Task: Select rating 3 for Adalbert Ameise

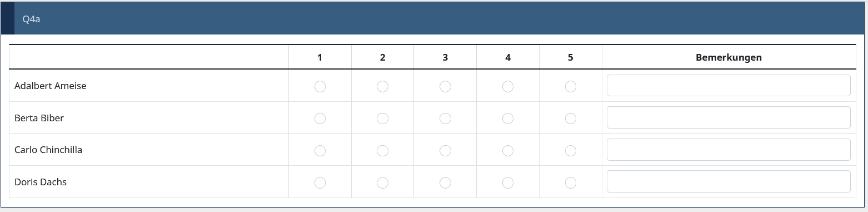Action: [445, 86]
